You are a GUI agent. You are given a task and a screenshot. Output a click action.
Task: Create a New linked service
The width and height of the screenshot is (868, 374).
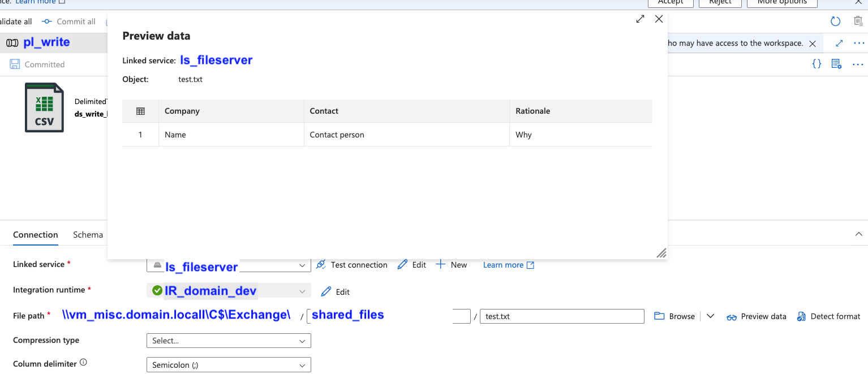(x=452, y=265)
